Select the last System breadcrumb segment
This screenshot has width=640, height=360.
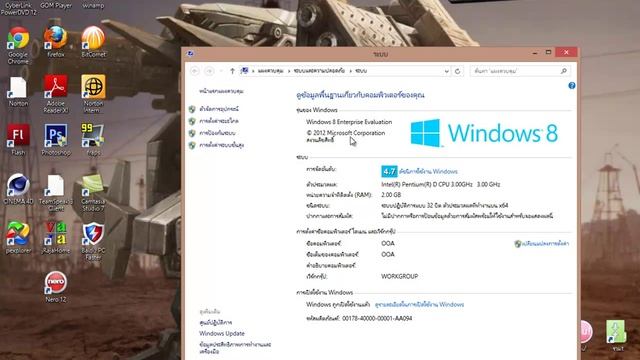361,71
